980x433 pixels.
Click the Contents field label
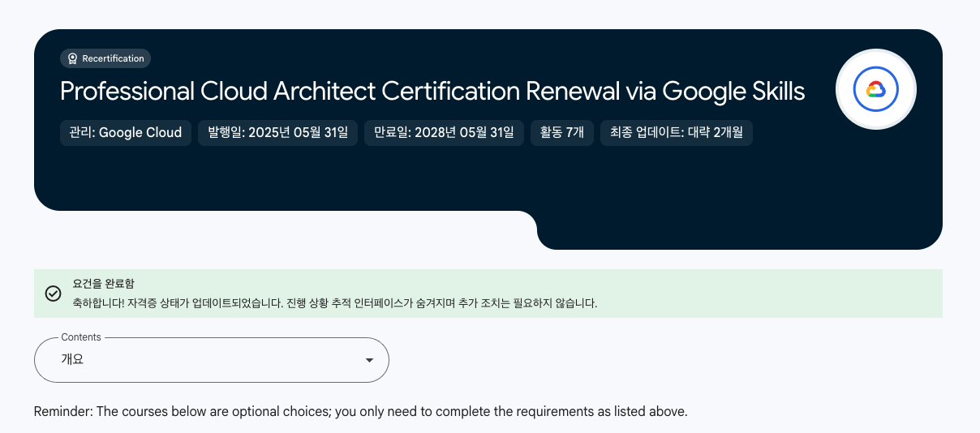[x=81, y=337]
